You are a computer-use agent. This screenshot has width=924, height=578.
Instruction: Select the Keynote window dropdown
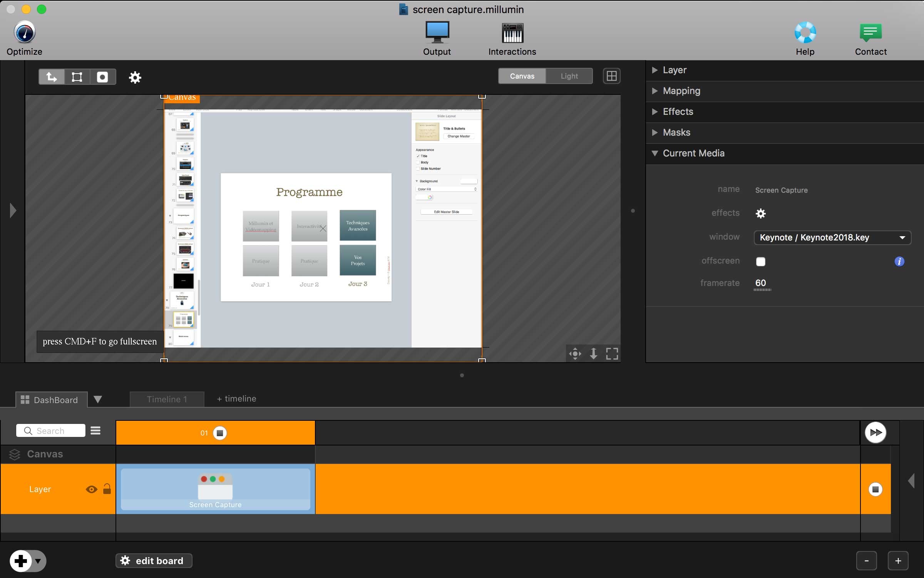pos(831,237)
